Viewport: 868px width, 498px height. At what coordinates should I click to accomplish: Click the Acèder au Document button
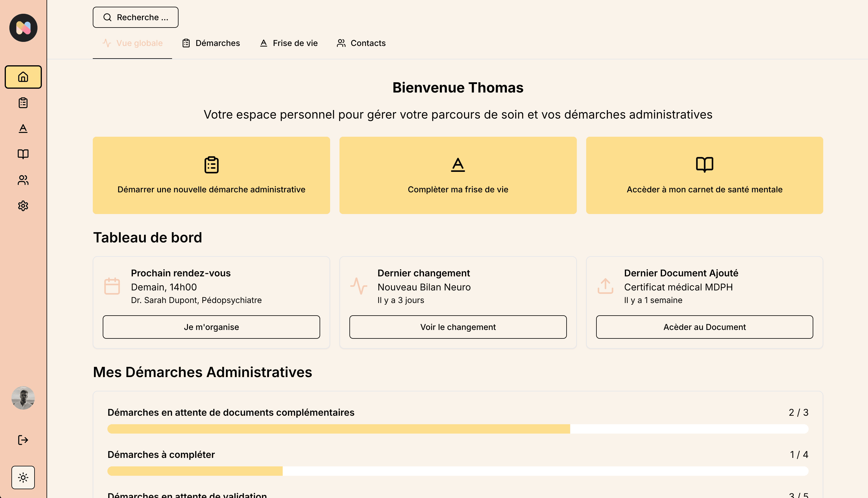pos(705,327)
